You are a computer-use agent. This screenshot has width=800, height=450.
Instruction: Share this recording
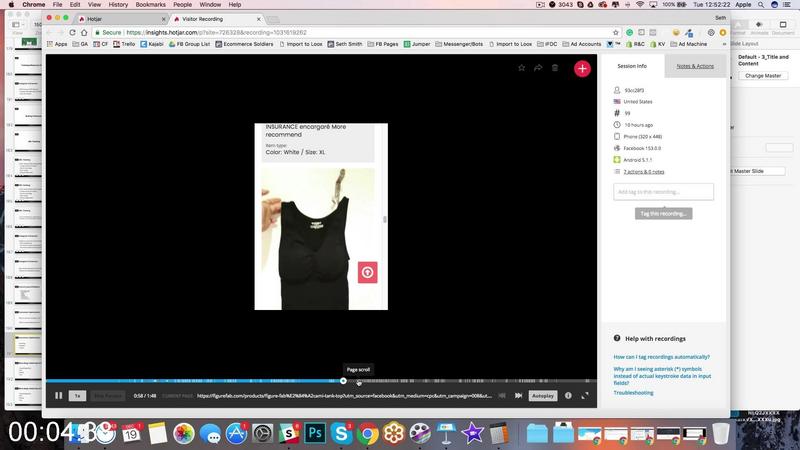[538, 68]
